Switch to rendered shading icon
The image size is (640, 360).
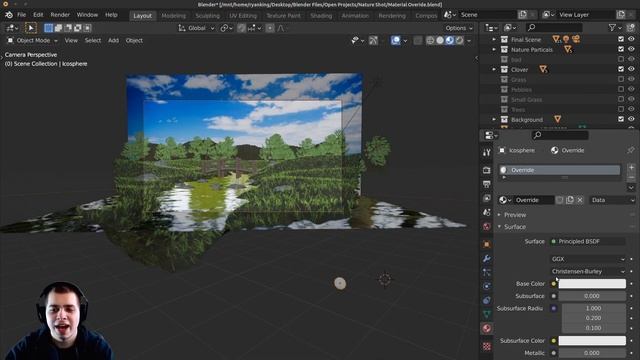click(460, 40)
